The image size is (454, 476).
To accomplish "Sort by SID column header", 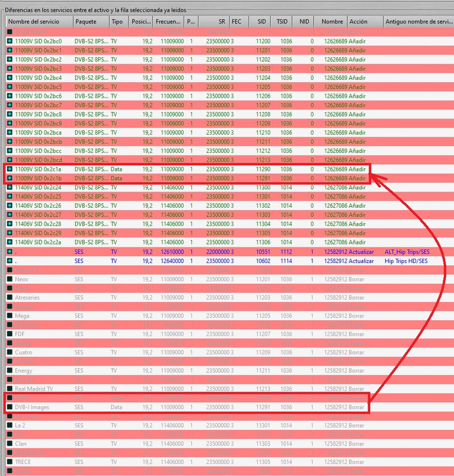I will [260, 21].
